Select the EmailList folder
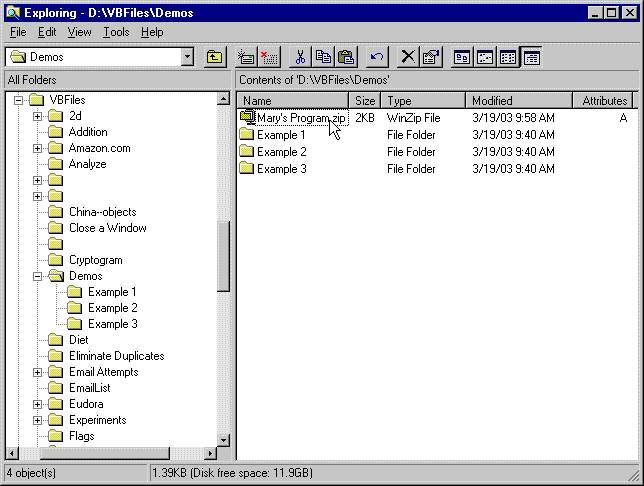 90,388
